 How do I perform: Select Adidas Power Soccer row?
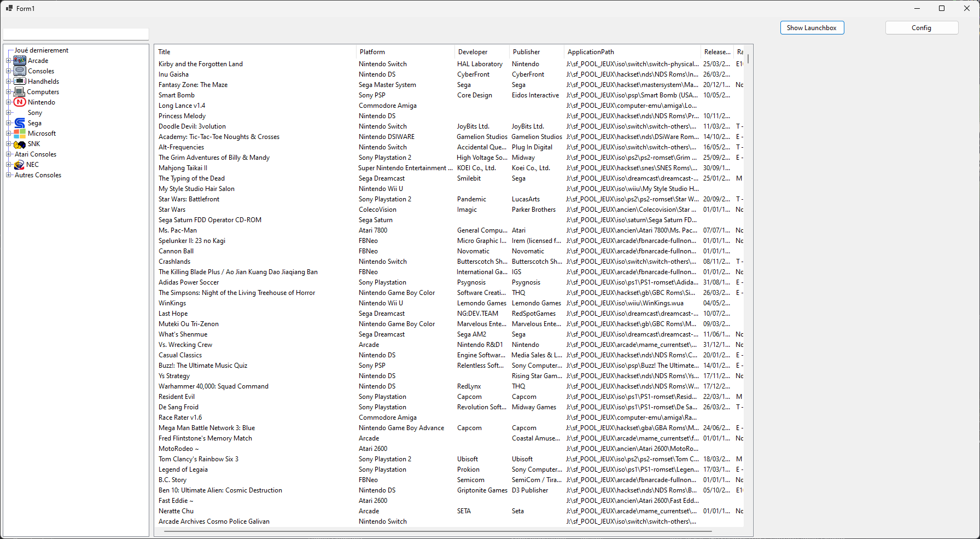click(x=450, y=282)
